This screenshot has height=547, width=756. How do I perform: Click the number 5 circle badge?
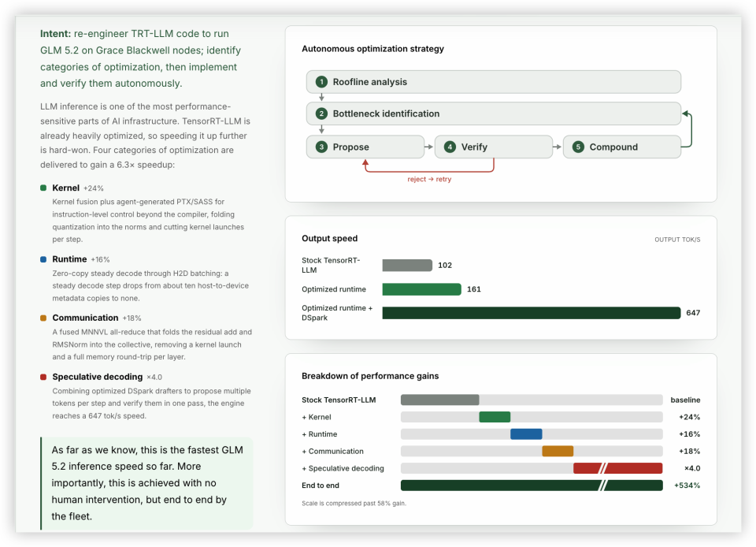coord(578,147)
